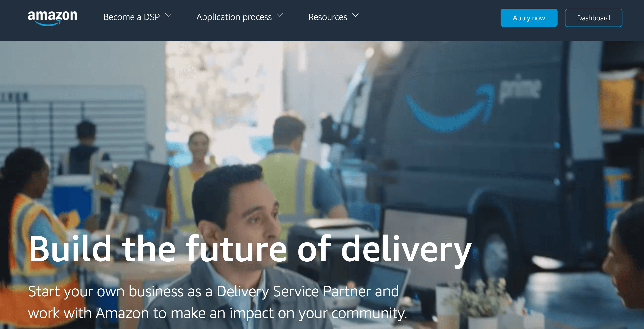The height and width of the screenshot is (329, 644).
Task: Click the orange smile arrow under amazon wordmark
Action: (48, 24)
